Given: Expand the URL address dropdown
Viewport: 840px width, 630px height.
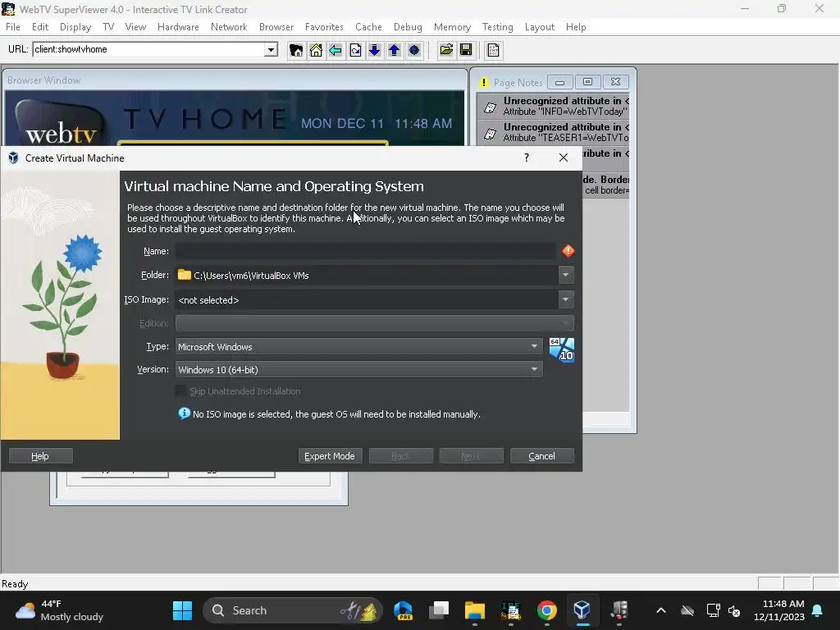Looking at the screenshot, I should pos(271,50).
